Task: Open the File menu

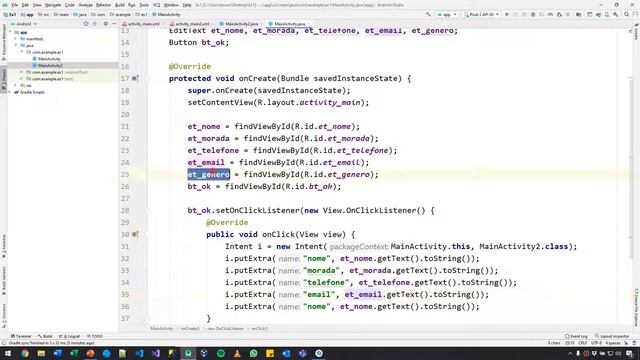Action: coord(14,5)
